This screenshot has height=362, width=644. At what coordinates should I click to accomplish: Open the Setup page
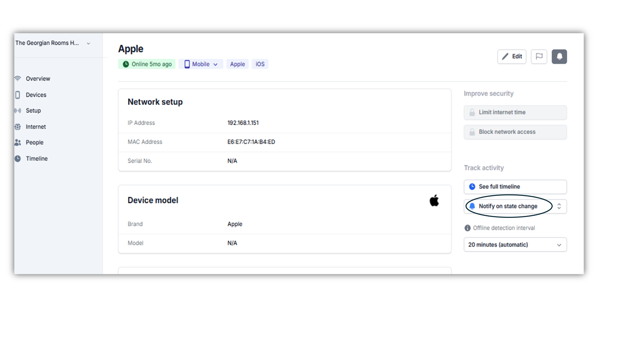(33, 111)
